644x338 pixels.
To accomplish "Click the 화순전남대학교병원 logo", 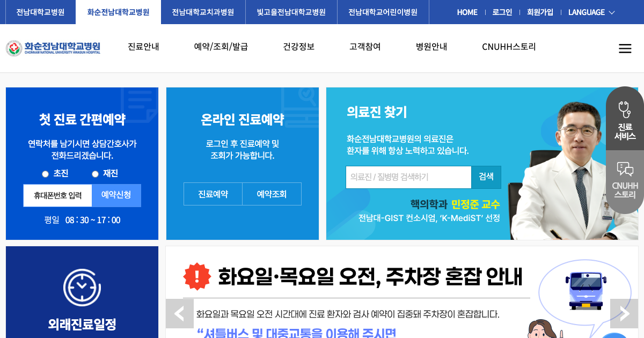I will point(53,48).
